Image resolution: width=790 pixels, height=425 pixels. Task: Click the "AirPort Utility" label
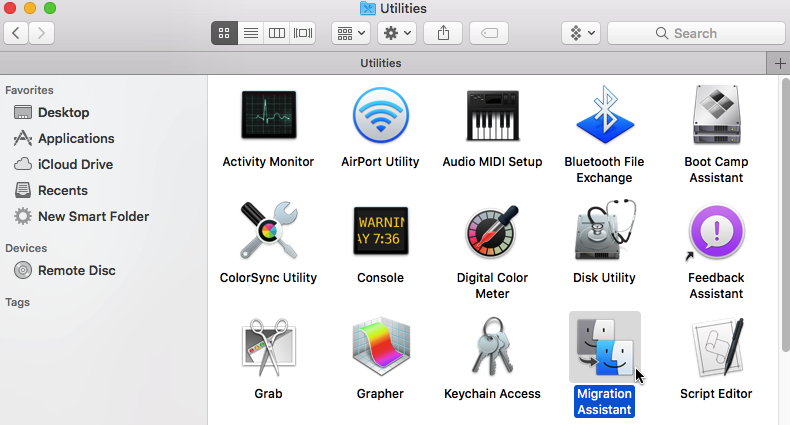tap(380, 162)
